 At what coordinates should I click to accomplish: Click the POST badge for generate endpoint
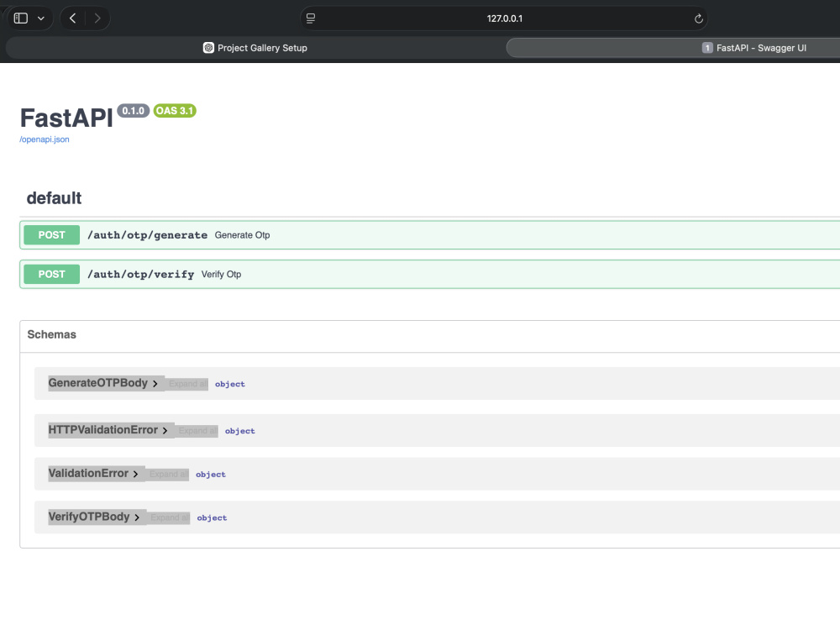[51, 234]
